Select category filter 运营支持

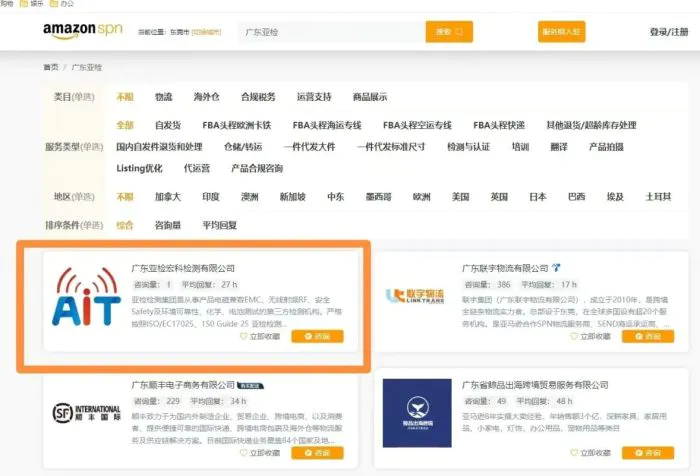point(314,97)
